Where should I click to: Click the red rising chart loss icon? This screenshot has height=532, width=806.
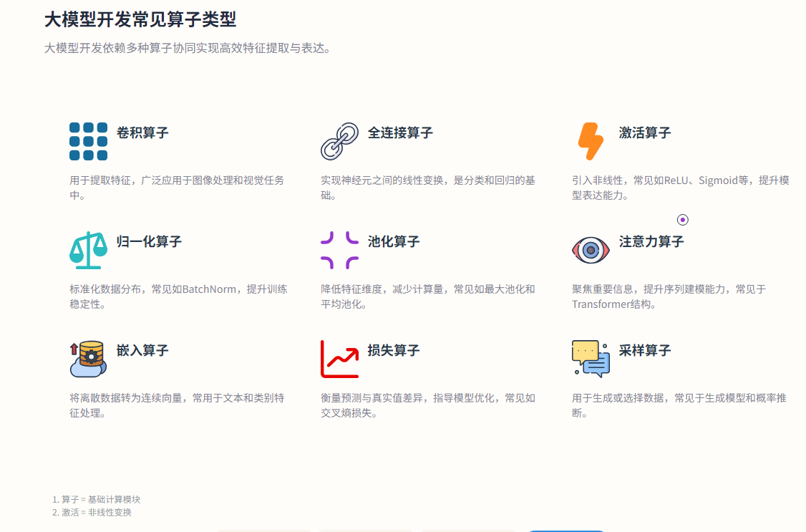(340, 359)
